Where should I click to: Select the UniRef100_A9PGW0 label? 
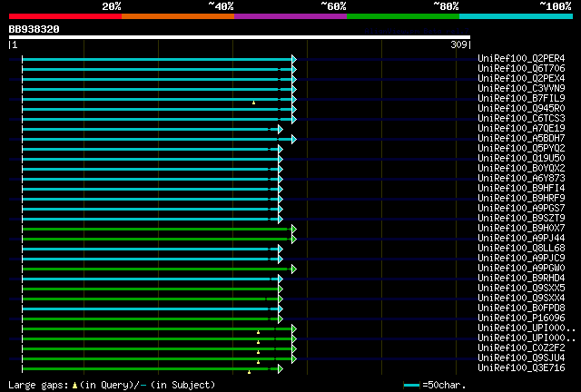tap(521, 269)
